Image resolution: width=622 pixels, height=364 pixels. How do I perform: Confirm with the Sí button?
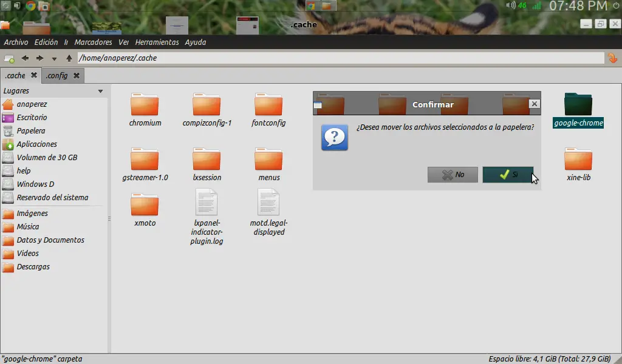click(x=508, y=175)
